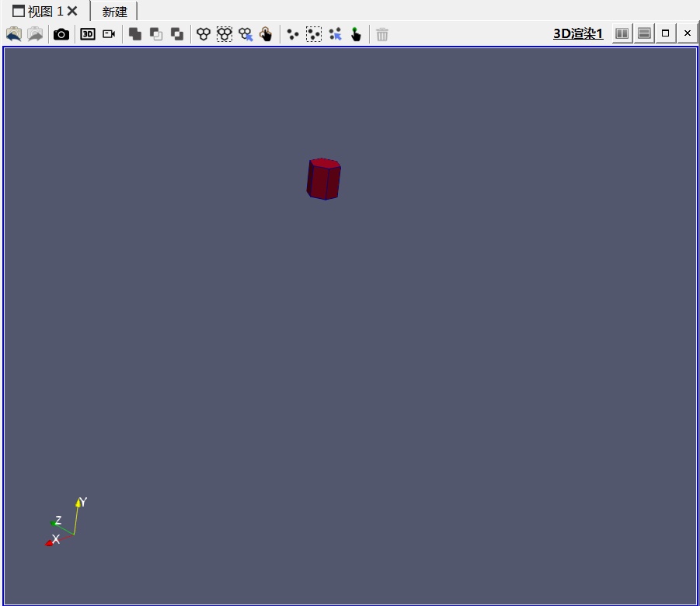
Task: Click the red hexagonal prism object
Action: 324,179
